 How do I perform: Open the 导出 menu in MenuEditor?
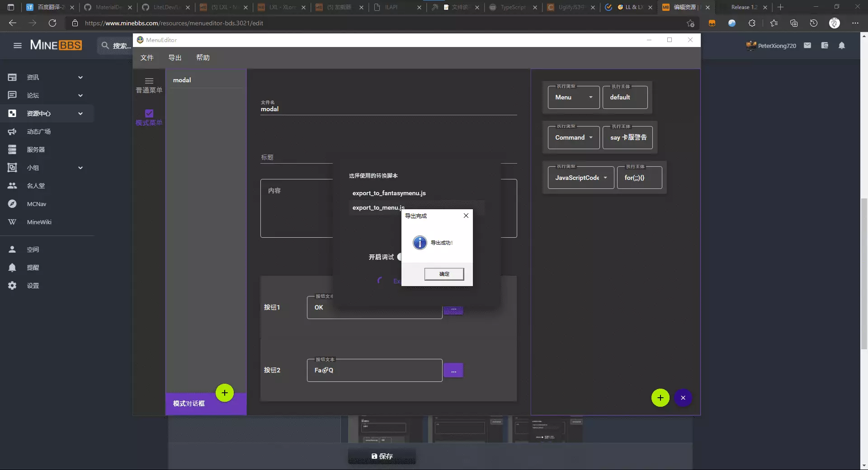[175, 58]
